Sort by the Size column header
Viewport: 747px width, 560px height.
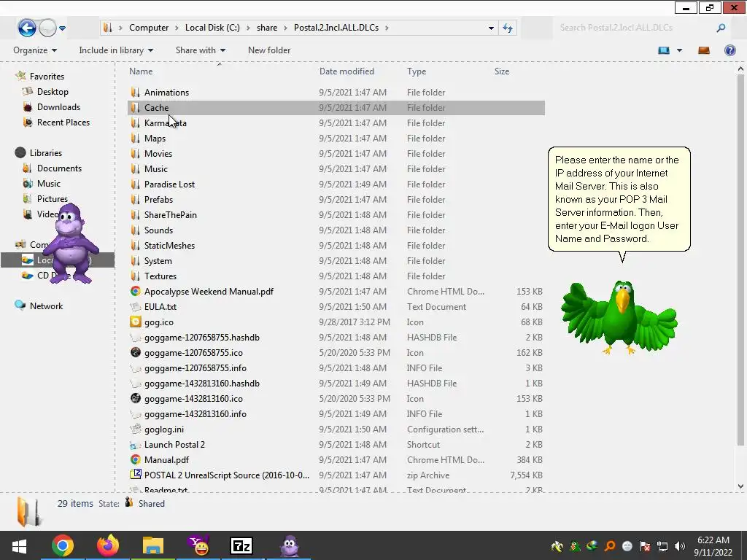click(502, 71)
